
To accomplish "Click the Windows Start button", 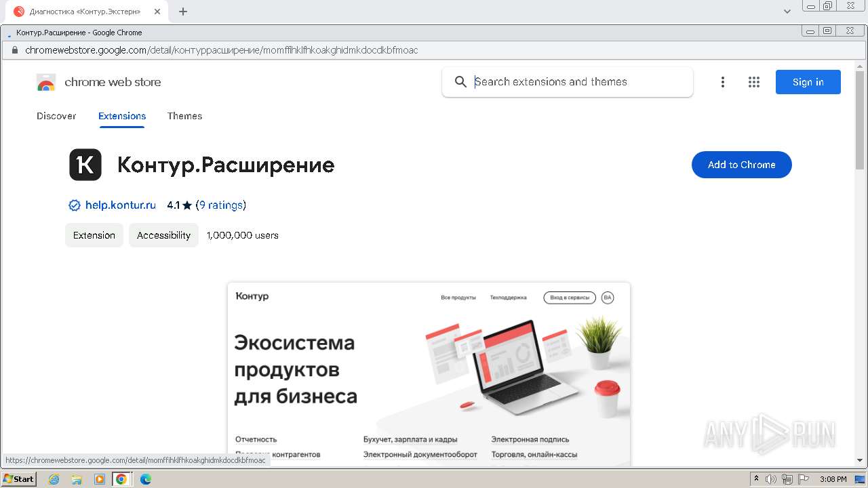I will [x=19, y=479].
